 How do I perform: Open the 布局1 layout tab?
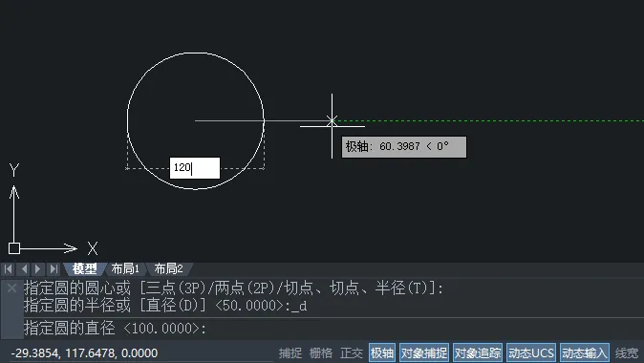click(125, 269)
